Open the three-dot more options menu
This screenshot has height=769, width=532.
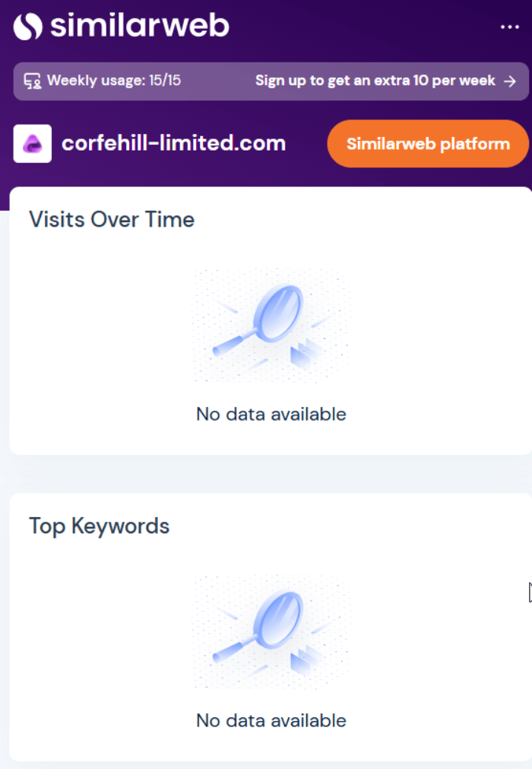(509, 27)
